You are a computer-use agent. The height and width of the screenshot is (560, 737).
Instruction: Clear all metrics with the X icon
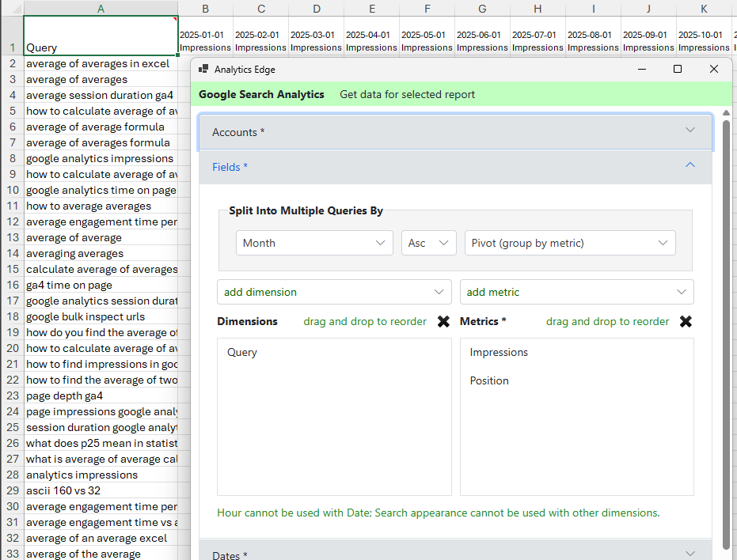point(686,322)
